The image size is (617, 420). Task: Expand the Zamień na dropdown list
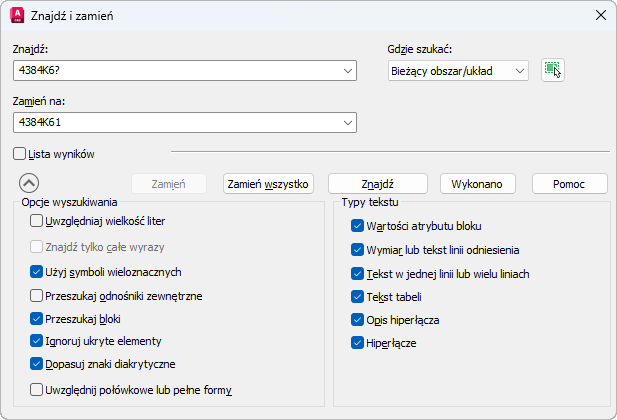[348, 122]
